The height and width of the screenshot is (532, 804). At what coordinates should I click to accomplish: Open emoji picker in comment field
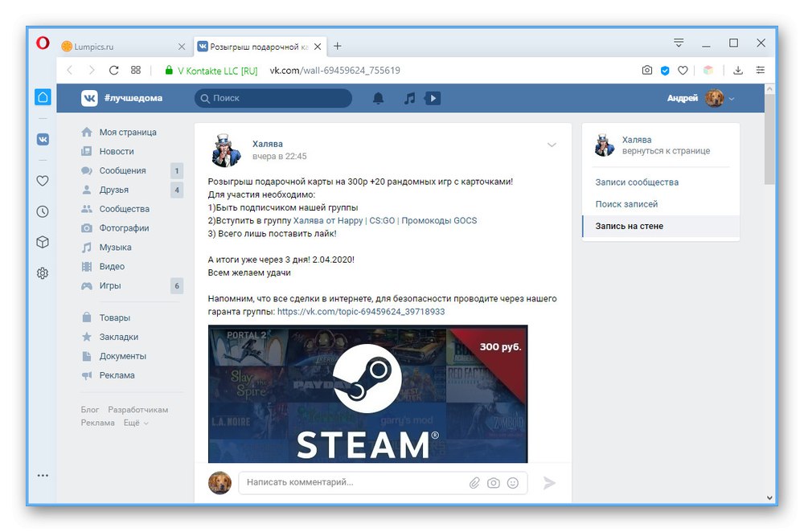click(513, 483)
